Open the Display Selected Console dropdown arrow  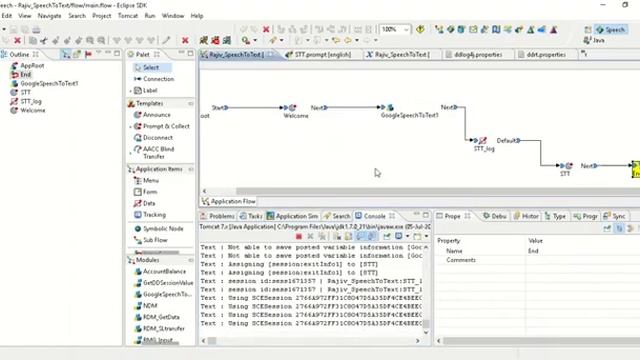click(x=407, y=236)
